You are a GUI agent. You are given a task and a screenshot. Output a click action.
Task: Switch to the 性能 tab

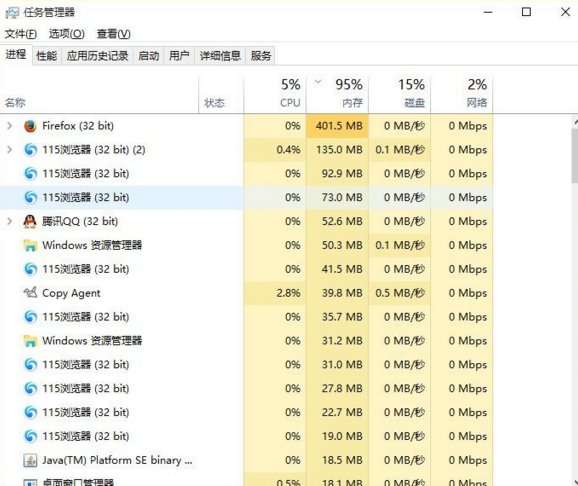46,56
